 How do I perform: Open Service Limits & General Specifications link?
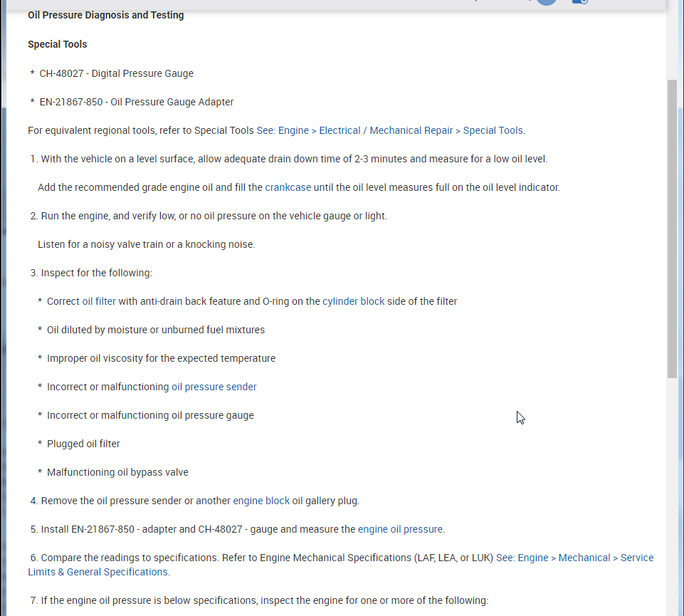(341, 565)
